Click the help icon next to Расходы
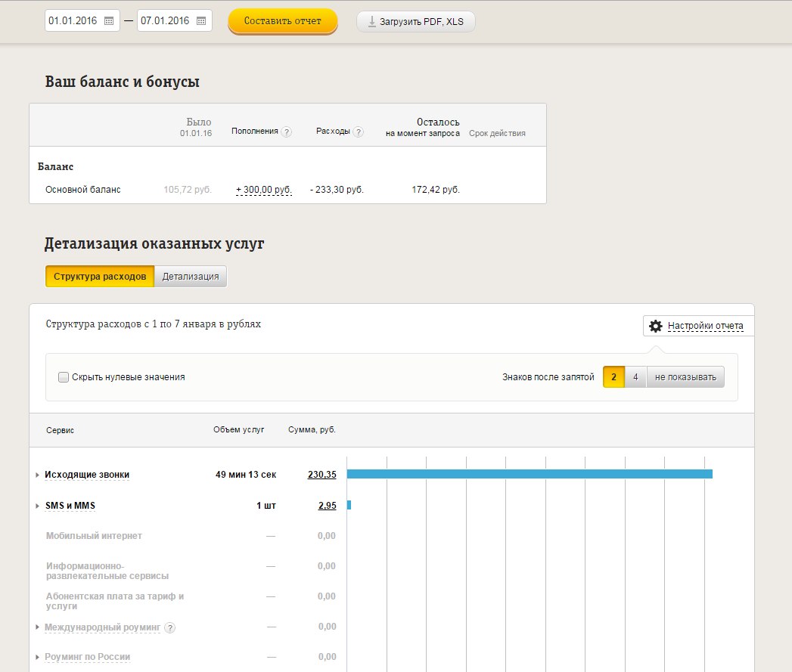 pyautogui.click(x=358, y=132)
